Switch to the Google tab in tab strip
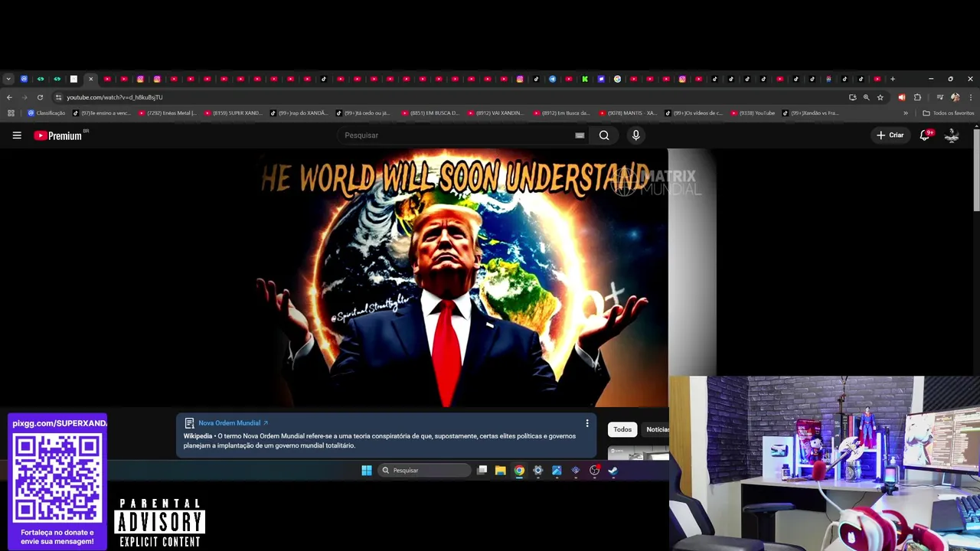Viewport: 980px width, 551px height. click(617, 79)
